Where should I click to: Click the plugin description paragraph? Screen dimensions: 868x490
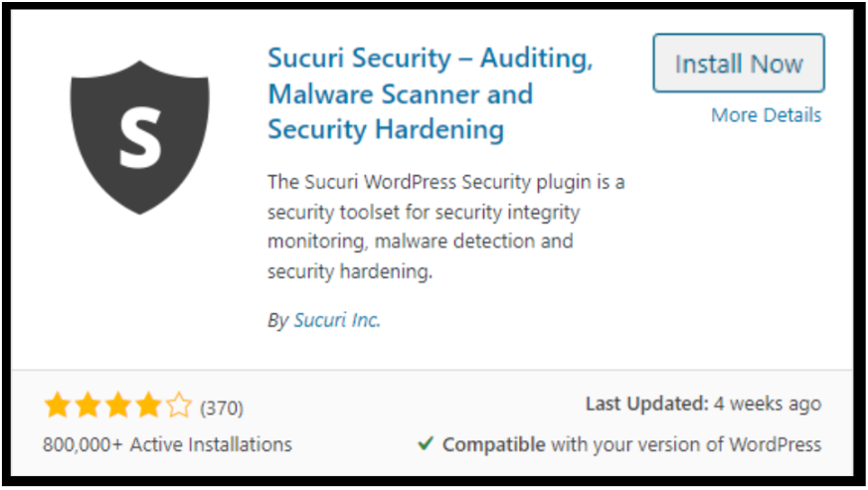(446, 227)
